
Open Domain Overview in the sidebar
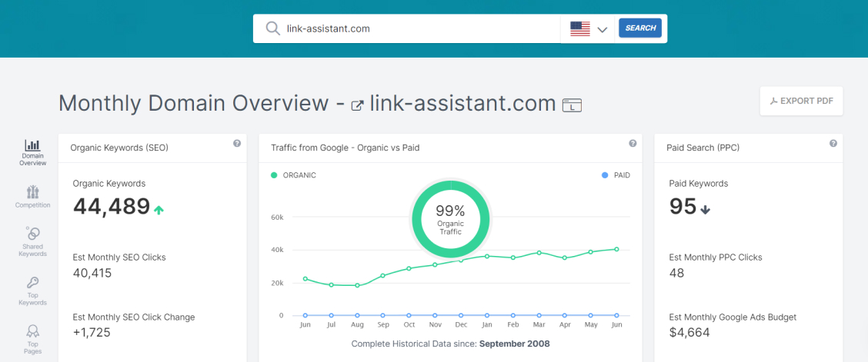(x=32, y=152)
